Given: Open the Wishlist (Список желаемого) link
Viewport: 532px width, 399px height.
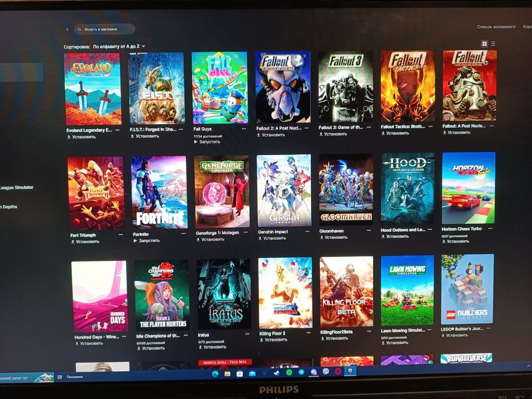Looking at the screenshot, I should point(496,26).
